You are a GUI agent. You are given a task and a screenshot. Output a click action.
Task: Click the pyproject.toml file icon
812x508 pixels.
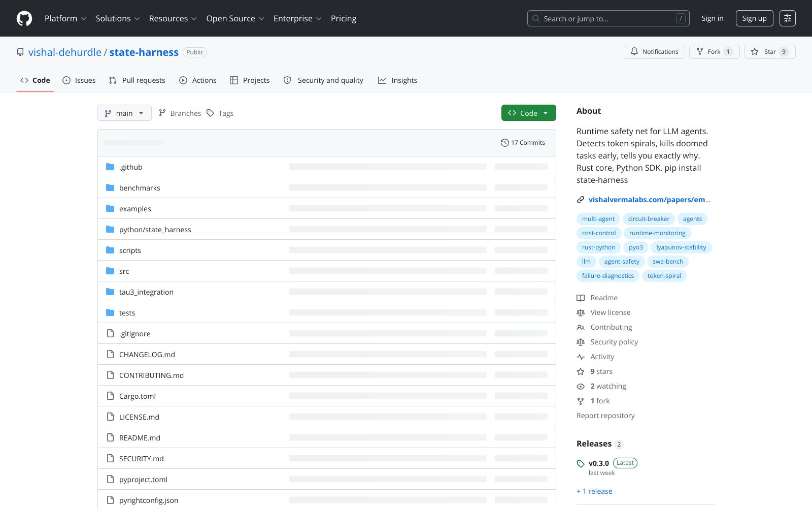pos(110,479)
